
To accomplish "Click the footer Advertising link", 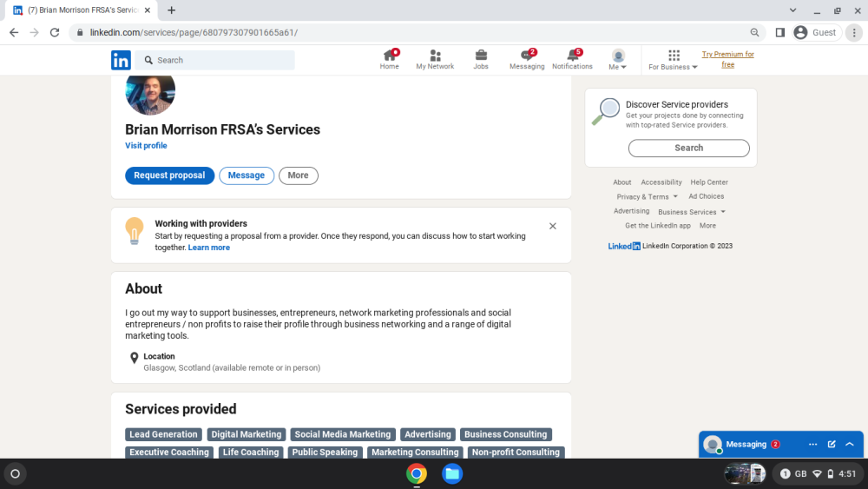I will coord(631,211).
